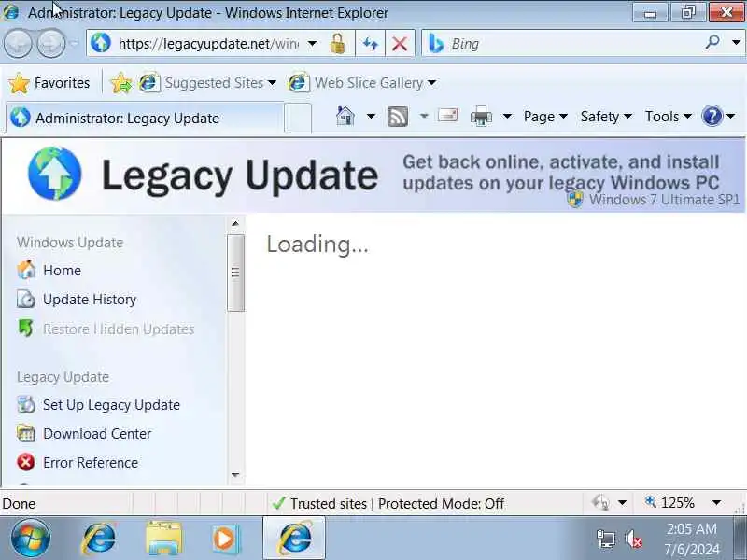Screen dimensions: 747x560
Task: Expand the Home button dropdown arrow
Action: point(371,116)
